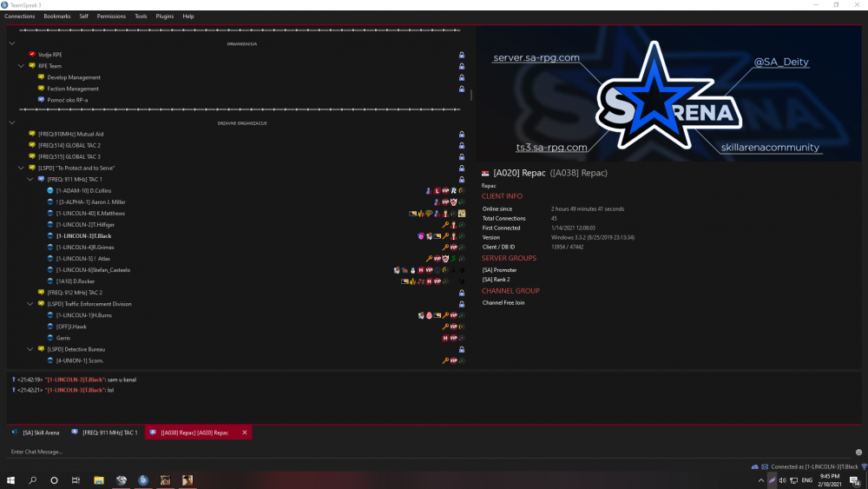Click volume icon in system tray
Screen dimensions: 868x489
[x=782, y=480]
